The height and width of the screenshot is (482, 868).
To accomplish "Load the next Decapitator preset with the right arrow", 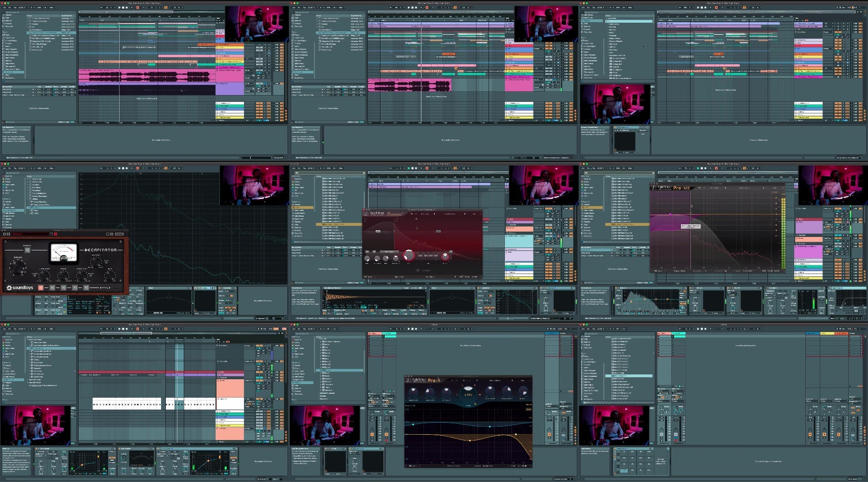I will click(x=9, y=234).
